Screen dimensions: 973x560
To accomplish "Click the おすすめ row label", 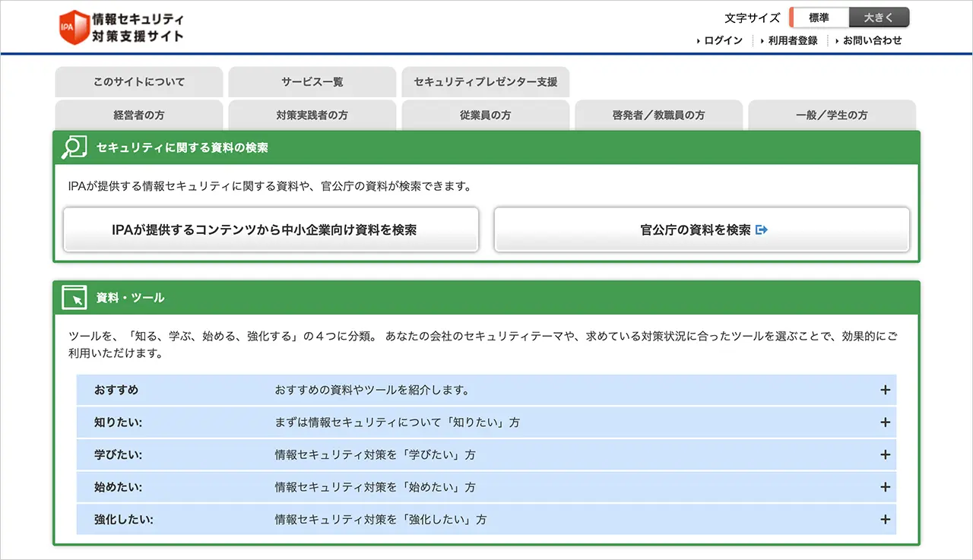I will 116,390.
